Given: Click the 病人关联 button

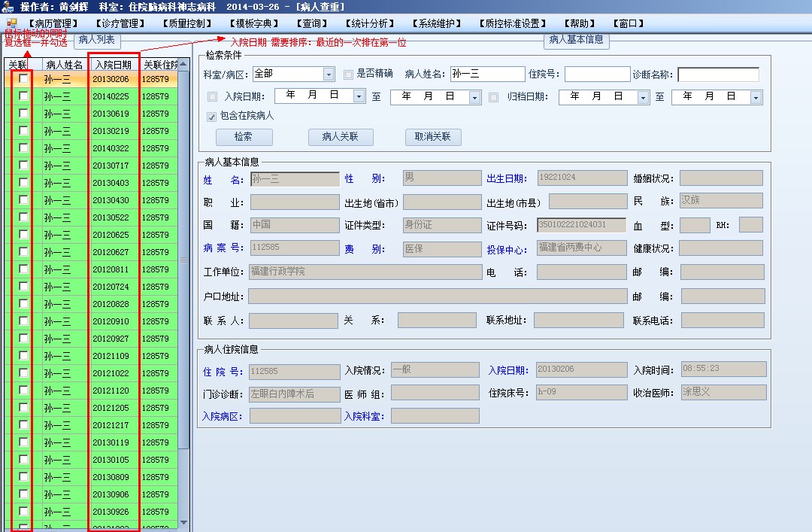Looking at the screenshot, I should pos(341,137).
